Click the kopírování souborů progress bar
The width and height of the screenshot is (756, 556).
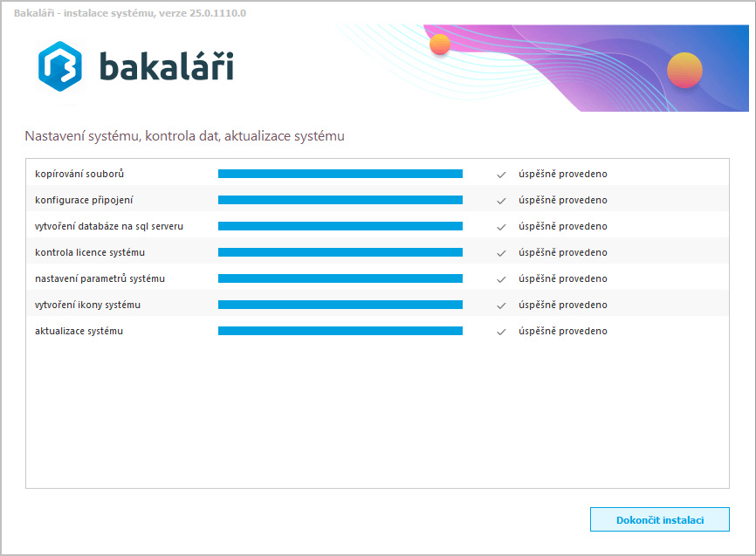(340, 174)
